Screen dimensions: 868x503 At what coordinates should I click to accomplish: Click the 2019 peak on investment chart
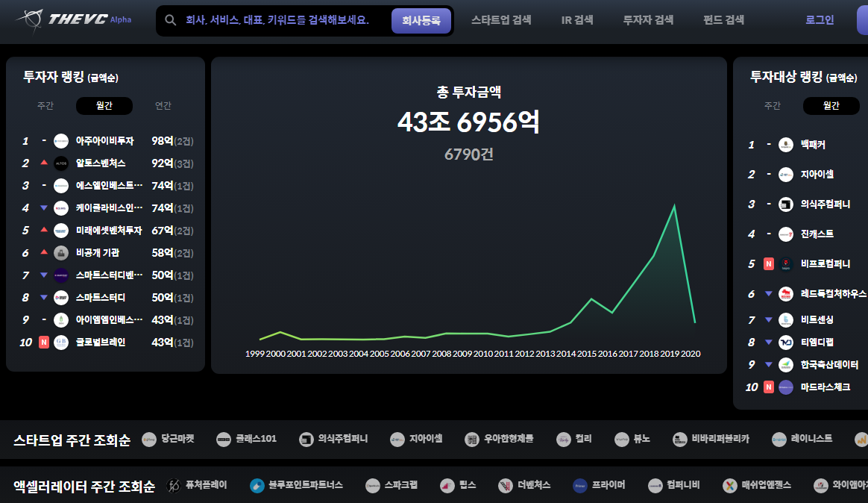(x=674, y=205)
